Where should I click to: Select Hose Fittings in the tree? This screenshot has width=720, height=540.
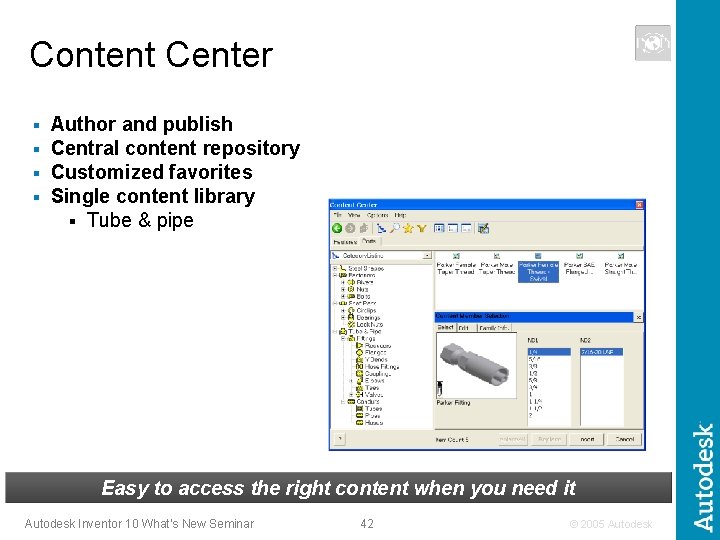tap(382, 367)
